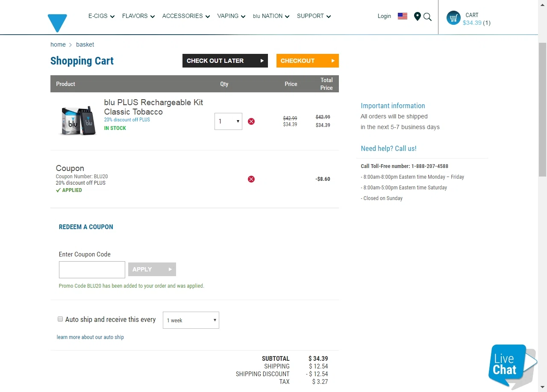The height and width of the screenshot is (392, 547).
Task: Click the Promo Code BLU20 confirmation message
Action: [x=132, y=286]
